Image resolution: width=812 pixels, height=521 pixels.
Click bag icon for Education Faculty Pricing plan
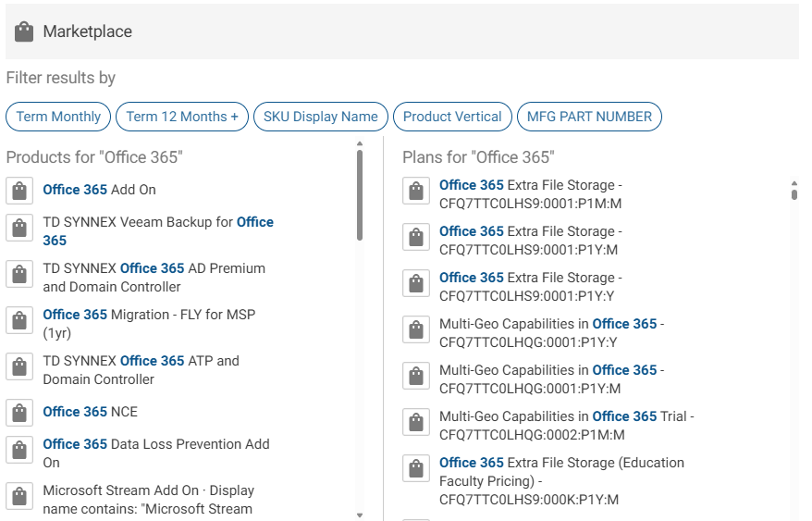pos(416,468)
